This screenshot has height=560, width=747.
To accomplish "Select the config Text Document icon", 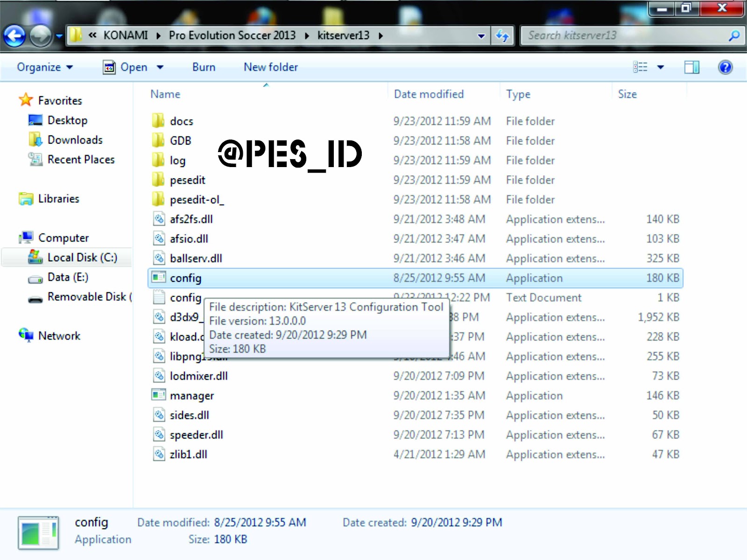I will [x=159, y=297].
